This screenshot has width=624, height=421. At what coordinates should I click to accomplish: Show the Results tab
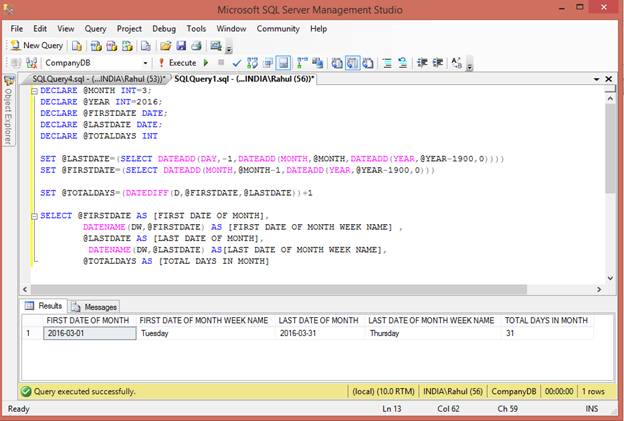coord(44,306)
